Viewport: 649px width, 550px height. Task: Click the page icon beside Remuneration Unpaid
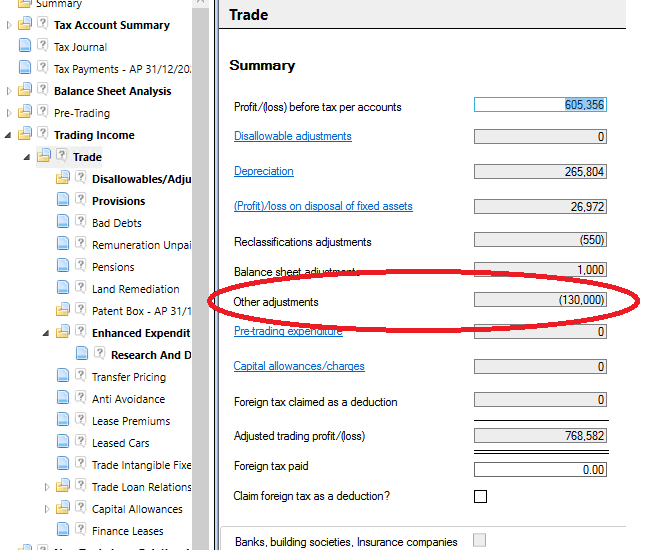point(63,243)
